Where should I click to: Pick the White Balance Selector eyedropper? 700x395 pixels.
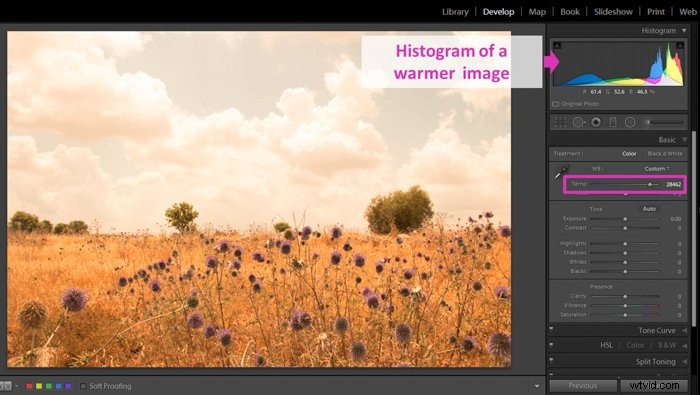[x=562, y=172]
